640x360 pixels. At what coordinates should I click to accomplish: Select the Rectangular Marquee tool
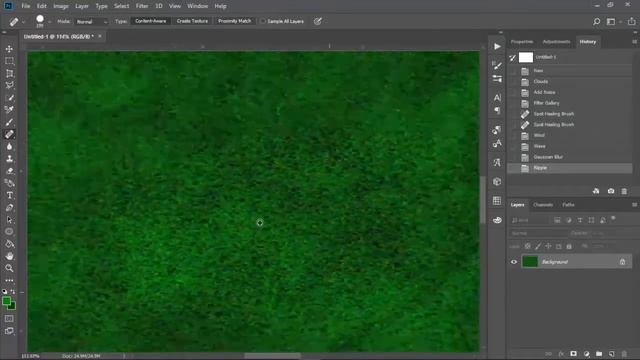coord(9,61)
